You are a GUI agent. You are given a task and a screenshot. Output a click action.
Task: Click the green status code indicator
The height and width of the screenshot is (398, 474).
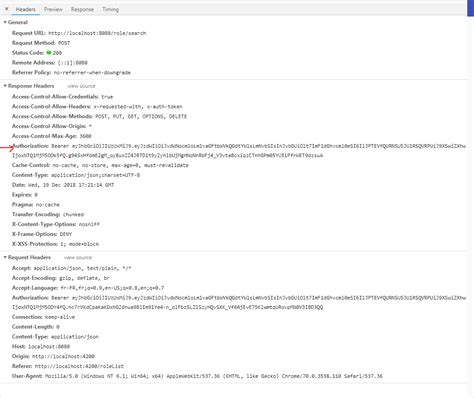[x=49, y=52]
